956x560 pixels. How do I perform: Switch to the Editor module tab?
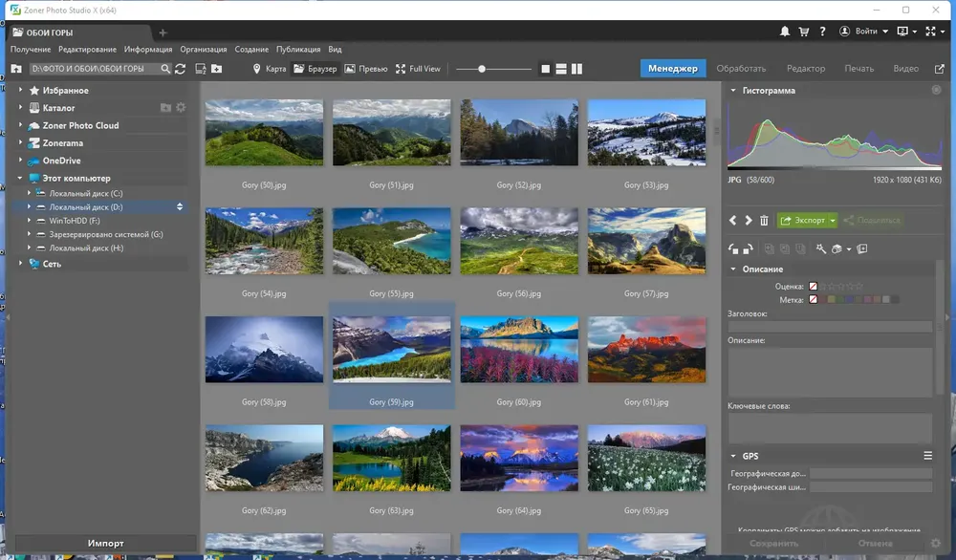pos(805,68)
